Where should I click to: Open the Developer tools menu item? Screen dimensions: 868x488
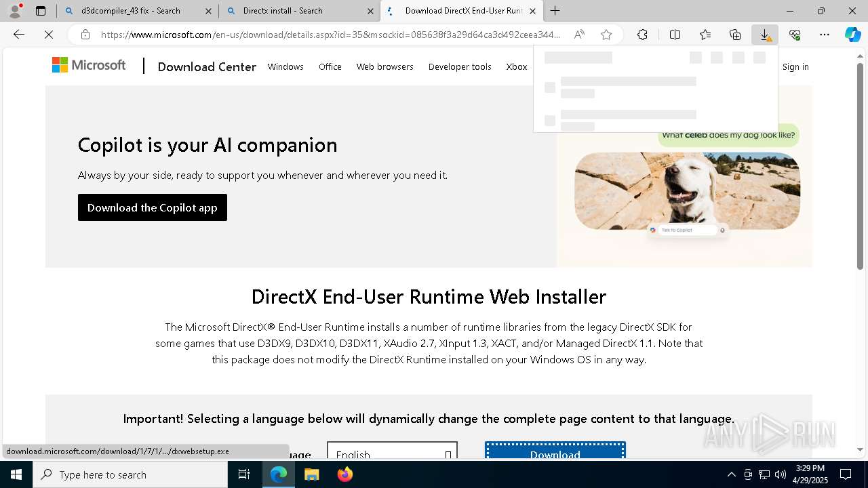(460, 66)
